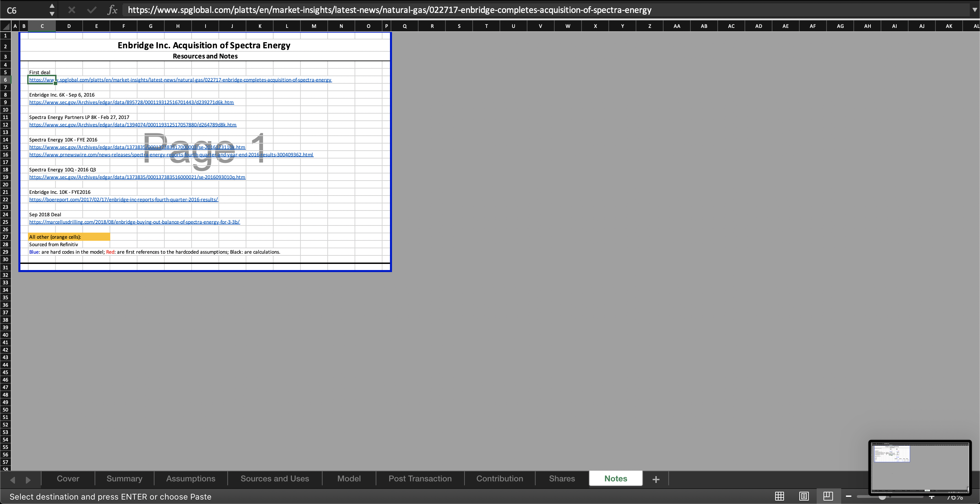The height and width of the screenshot is (504, 980).
Task: Click the zoom slider handle
Action: point(882,497)
